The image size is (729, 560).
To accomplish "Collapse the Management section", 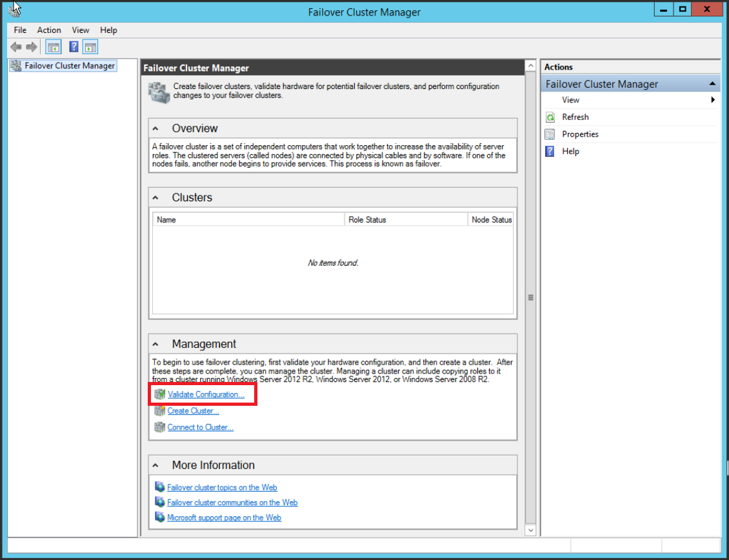I will pyautogui.click(x=156, y=344).
